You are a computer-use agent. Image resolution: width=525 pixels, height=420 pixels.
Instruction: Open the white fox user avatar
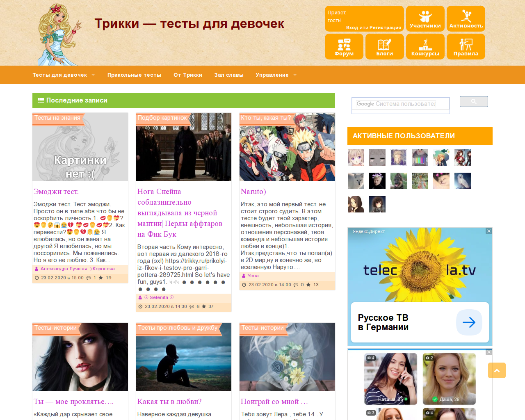[356, 181]
